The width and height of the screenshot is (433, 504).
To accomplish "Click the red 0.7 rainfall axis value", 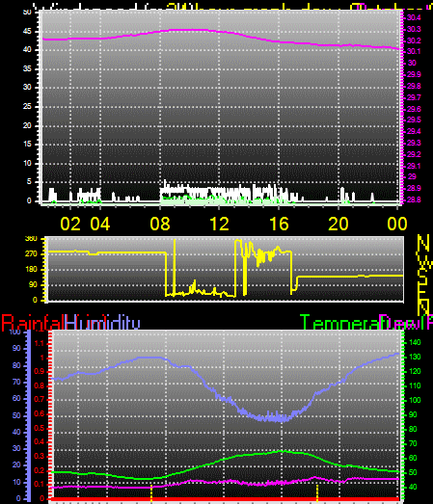I will (40, 400).
